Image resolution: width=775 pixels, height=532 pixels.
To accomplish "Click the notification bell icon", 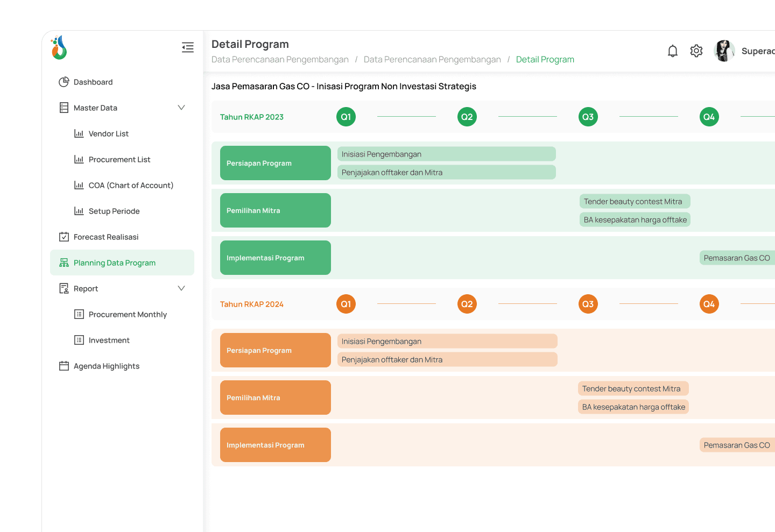I will pos(672,50).
